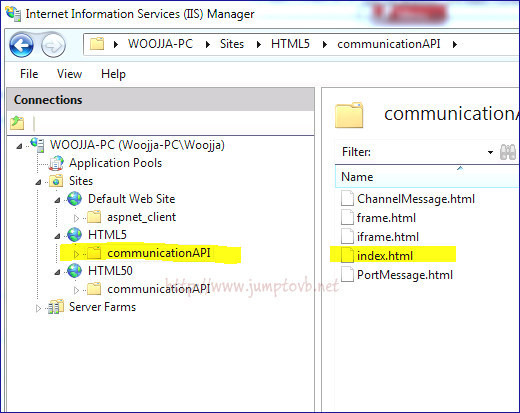This screenshot has height=413, width=520.
Task: Sort by the Name column header
Action: point(427,177)
